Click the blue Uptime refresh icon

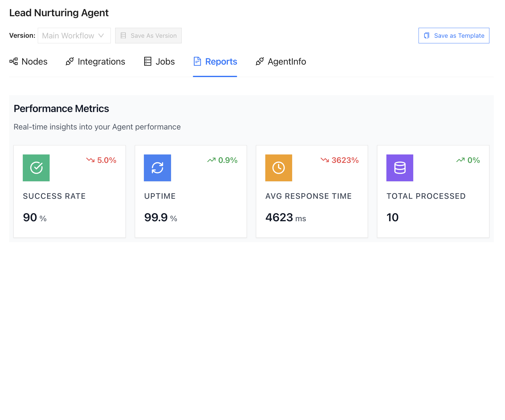tap(157, 168)
